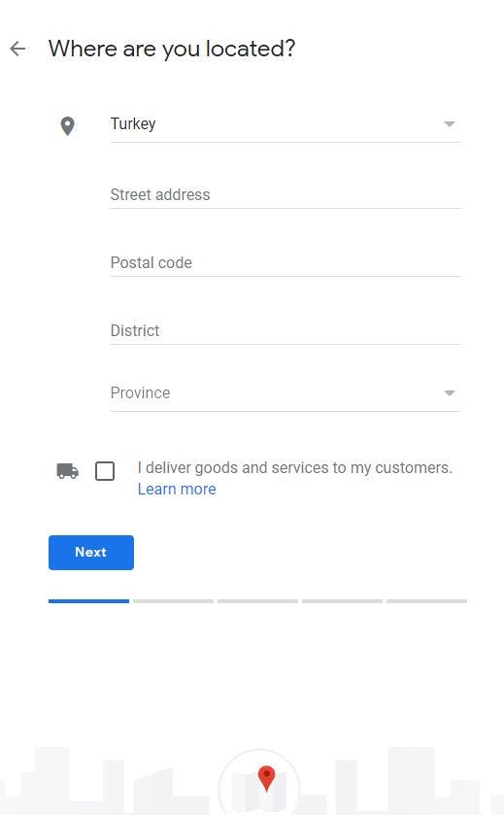Enable the deliver goods and services checkbox
Image resolution: width=504 pixels, height=815 pixels.
tap(105, 471)
